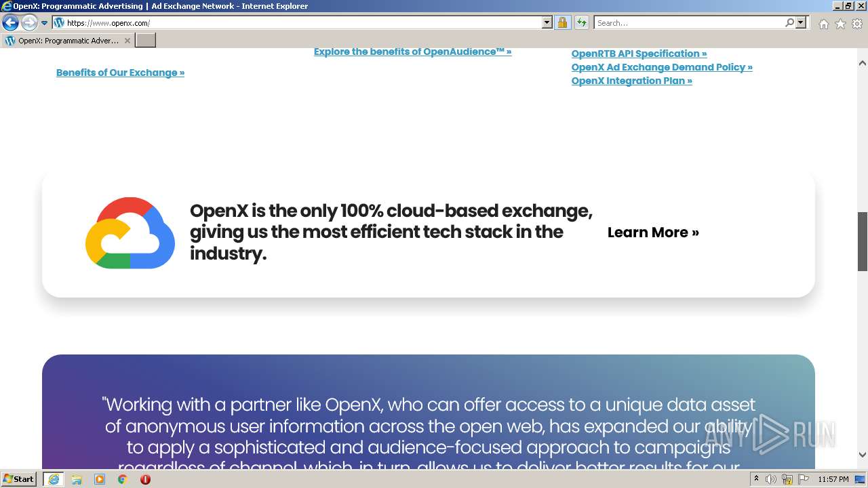868x488 pixels.
Task: Click the scrollbar up arrow
Action: pyautogui.click(x=863, y=63)
